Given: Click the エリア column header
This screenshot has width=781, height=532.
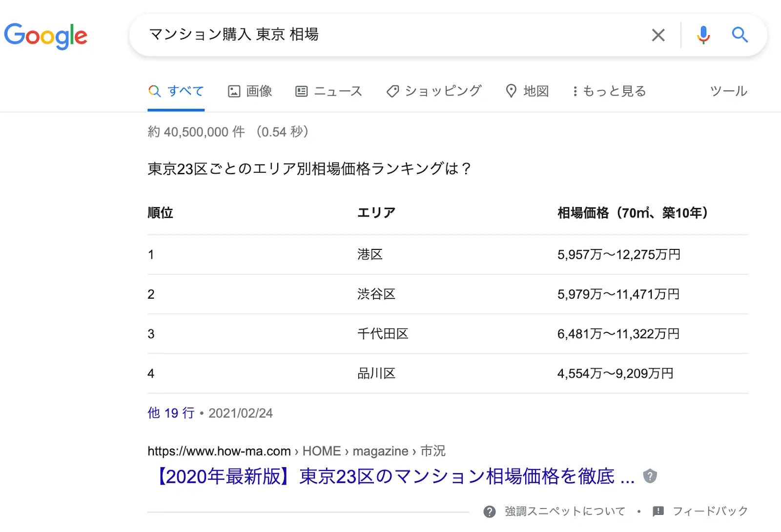Looking at the screenshot, I should 376,213.
